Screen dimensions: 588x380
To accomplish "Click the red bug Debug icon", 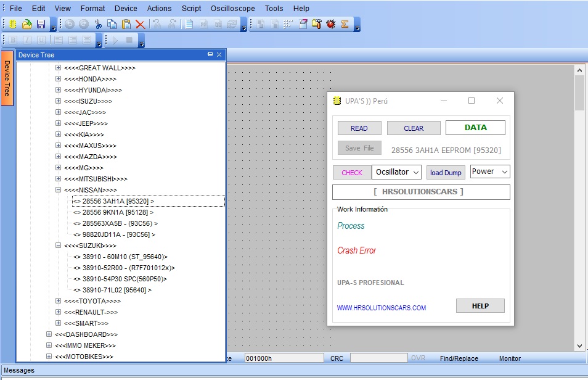I will coord(331,24).
